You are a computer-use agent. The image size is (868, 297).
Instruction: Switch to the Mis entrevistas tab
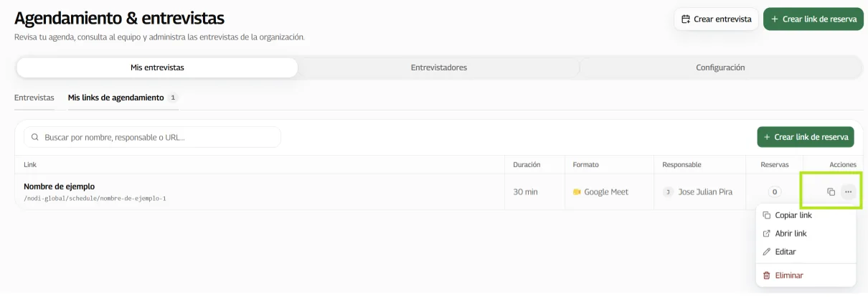pyautogui.click(x=157, y=67)
